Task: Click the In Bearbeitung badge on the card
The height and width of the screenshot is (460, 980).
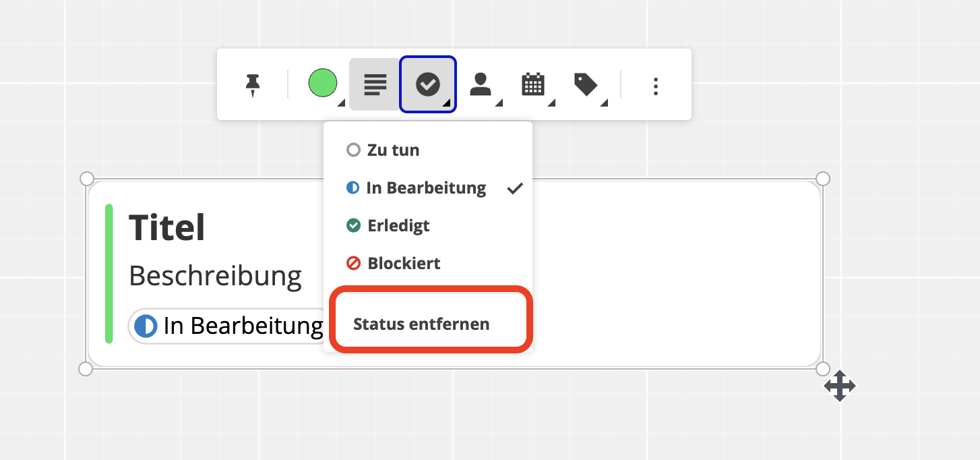Action: pos(228,326)
